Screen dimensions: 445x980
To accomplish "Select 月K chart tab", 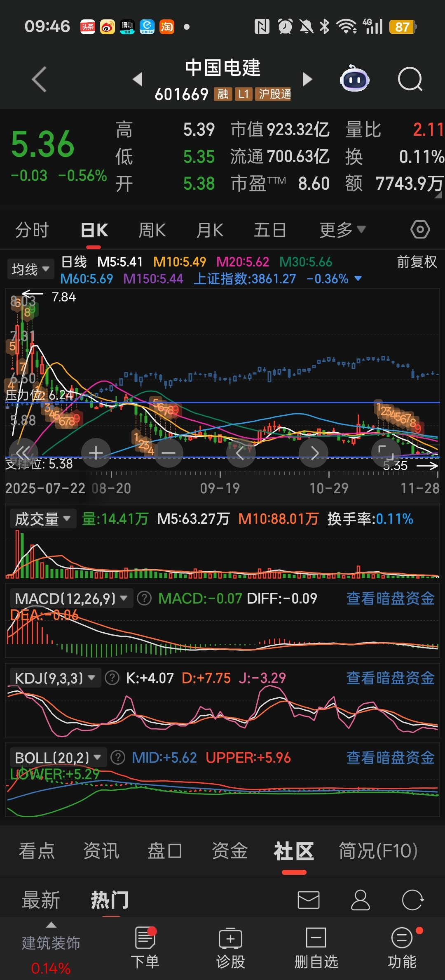I will click(210, 230).
